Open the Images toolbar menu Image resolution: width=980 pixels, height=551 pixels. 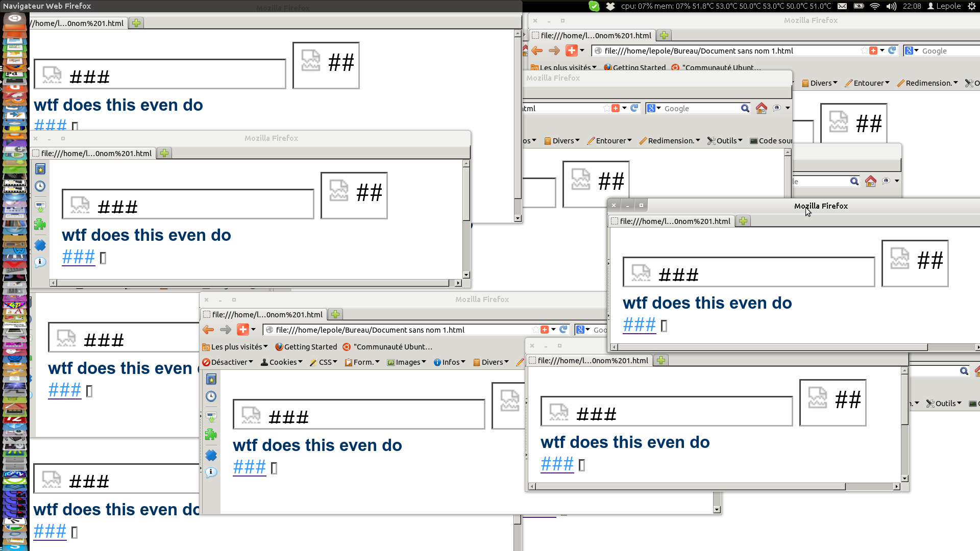(407, 362)
